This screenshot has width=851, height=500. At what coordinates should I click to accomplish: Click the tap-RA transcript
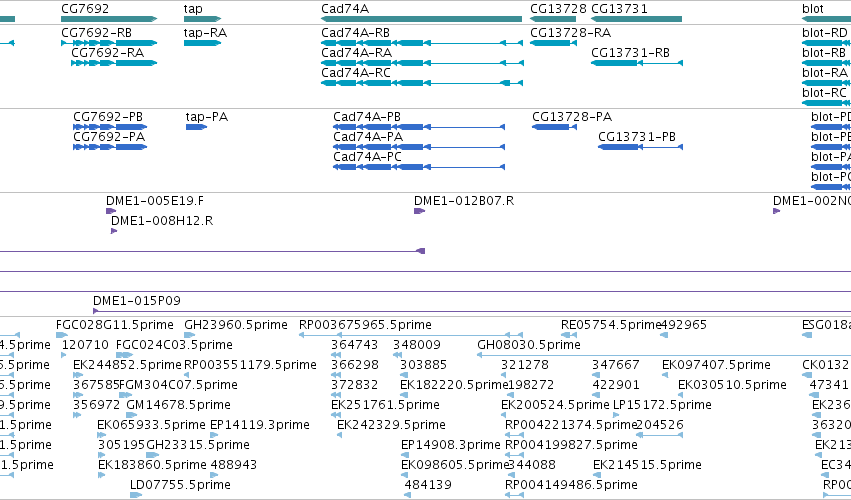point(202,43)
